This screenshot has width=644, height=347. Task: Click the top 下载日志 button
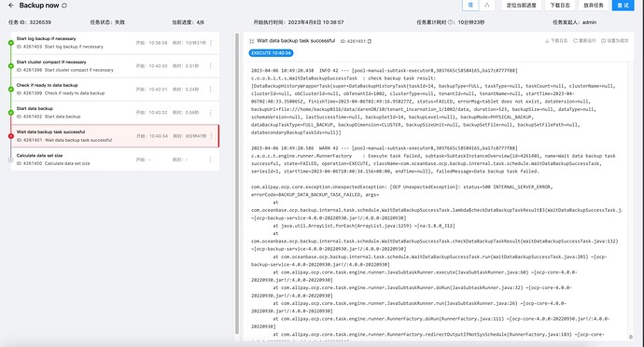pos(560,5)
